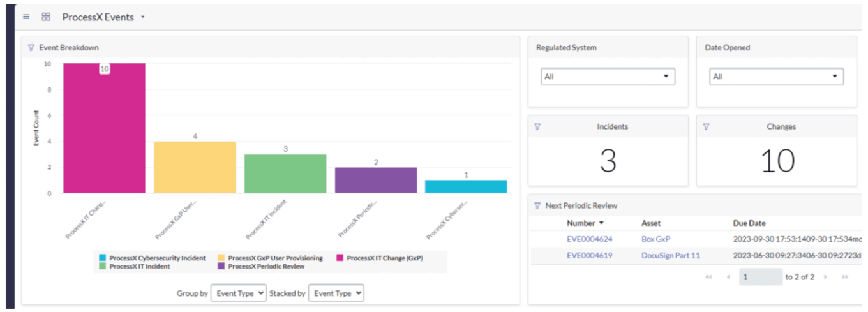
Task: Click the Event Breakdown filter icon
Action: click(x=31, y=48)
